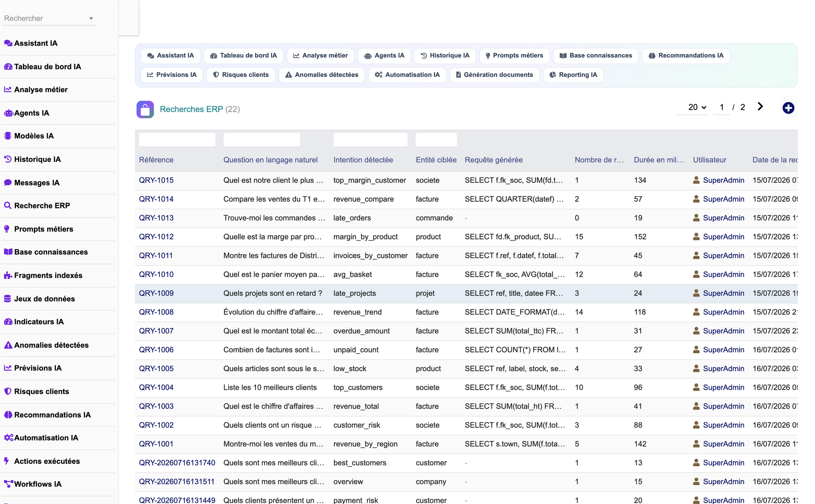Click Base connaissances book icon in sidebar
Screen dimensions: 815x504
(8, 252)
